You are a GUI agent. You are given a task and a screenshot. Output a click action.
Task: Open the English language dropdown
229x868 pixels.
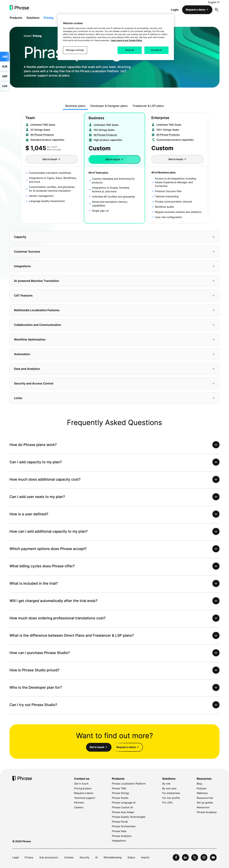pos(213,2)
